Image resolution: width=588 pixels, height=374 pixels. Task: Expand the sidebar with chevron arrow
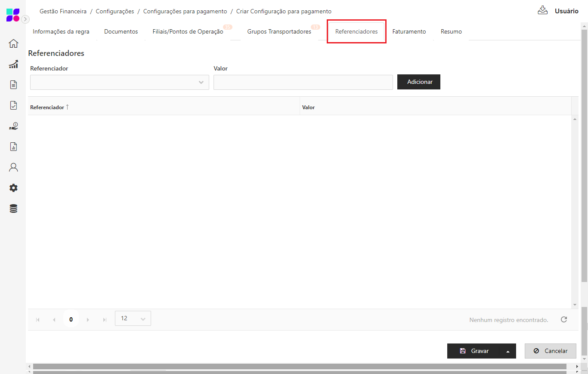[26, 19]
